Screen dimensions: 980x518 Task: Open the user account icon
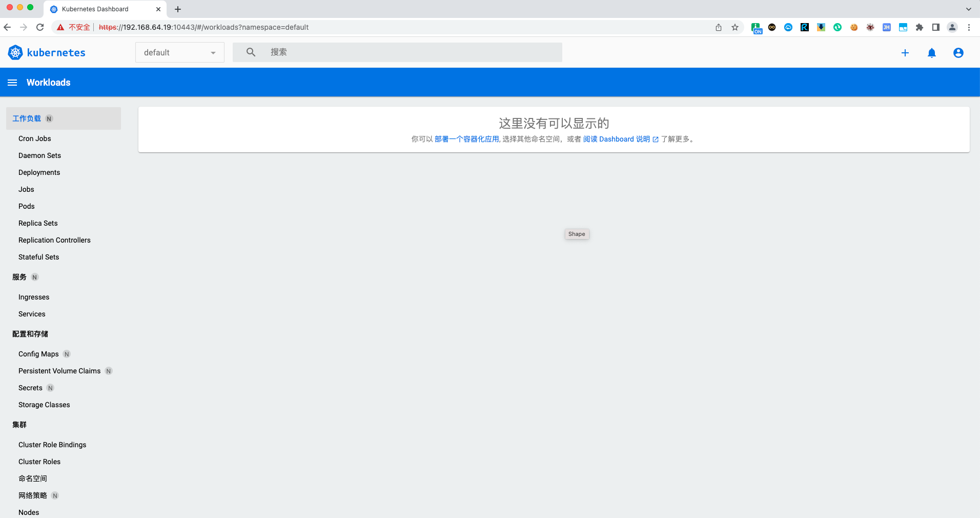point(958,53)
